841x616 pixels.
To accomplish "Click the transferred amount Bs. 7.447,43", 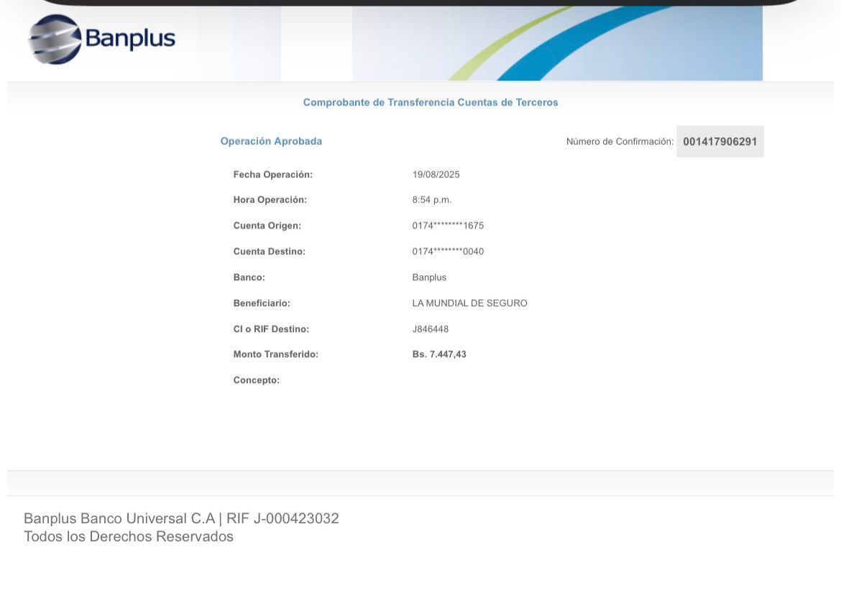I will [439, 354].
